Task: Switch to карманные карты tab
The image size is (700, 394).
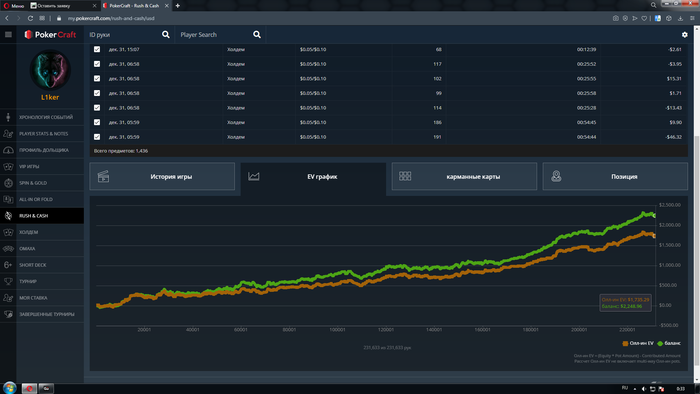Action: click(x=464, y=177)
